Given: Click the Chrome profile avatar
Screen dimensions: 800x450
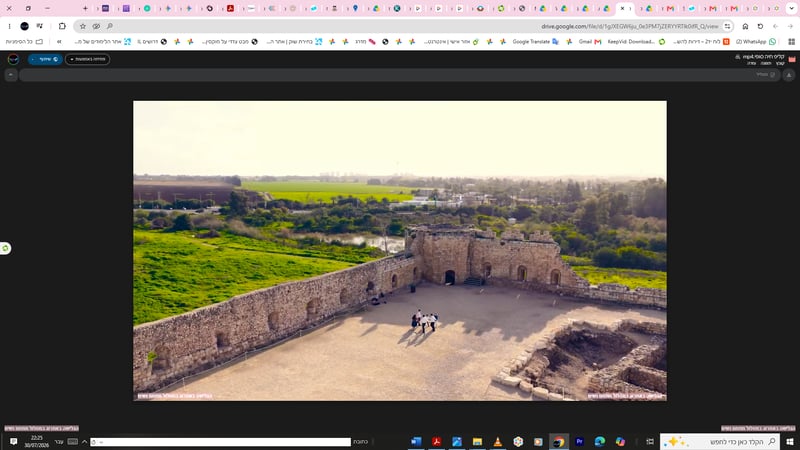Looking at the screenshot, I should (24, 26).
